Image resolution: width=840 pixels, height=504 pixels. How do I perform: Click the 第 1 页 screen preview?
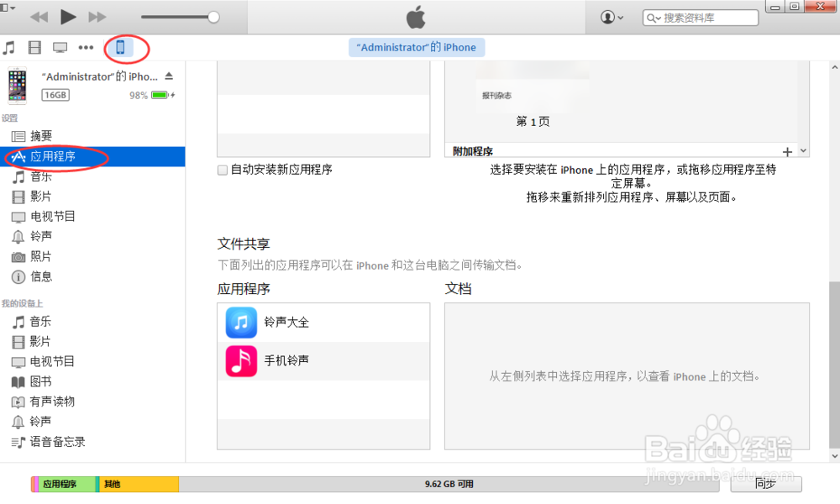533,122
